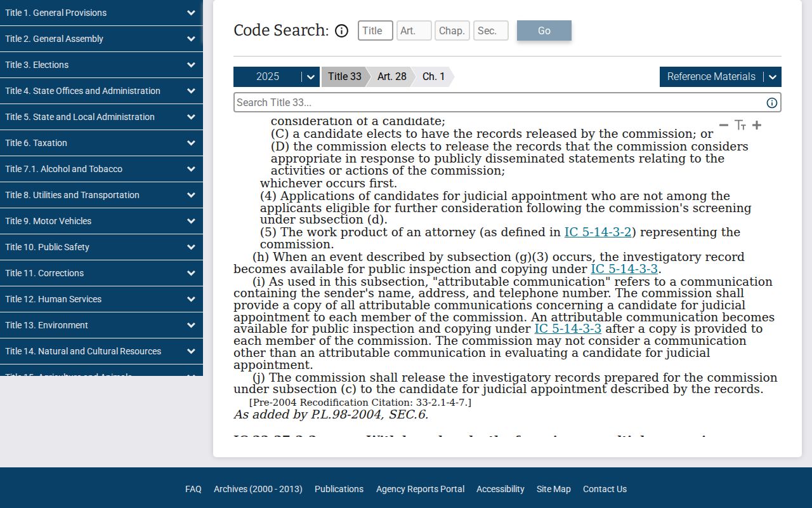This screenshot has height=508, width=812.
Task: Expand Title 10. Public Safety
Action: click(x=101, y=247)
